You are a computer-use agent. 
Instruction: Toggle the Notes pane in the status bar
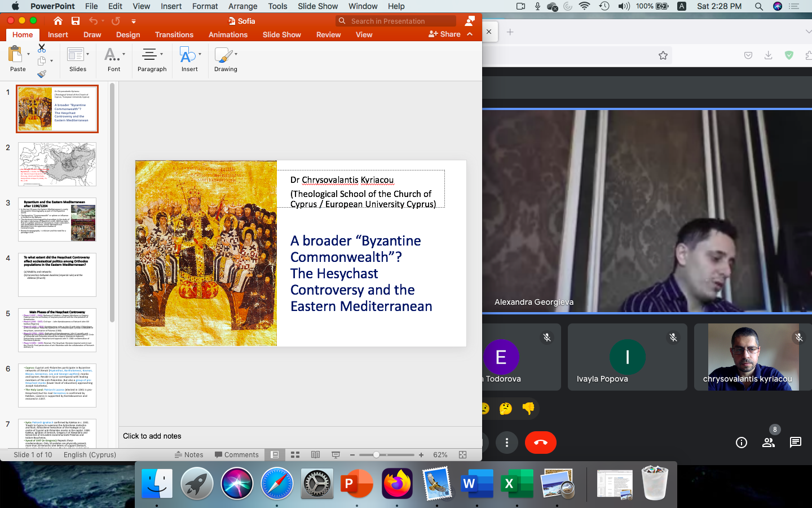click(x=189, y=454)
